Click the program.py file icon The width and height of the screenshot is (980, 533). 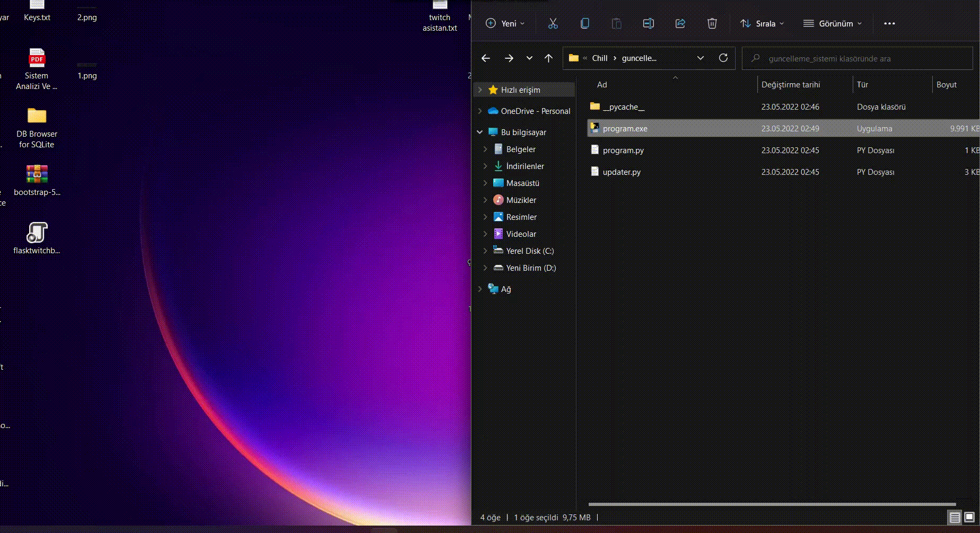pos(595,149)
